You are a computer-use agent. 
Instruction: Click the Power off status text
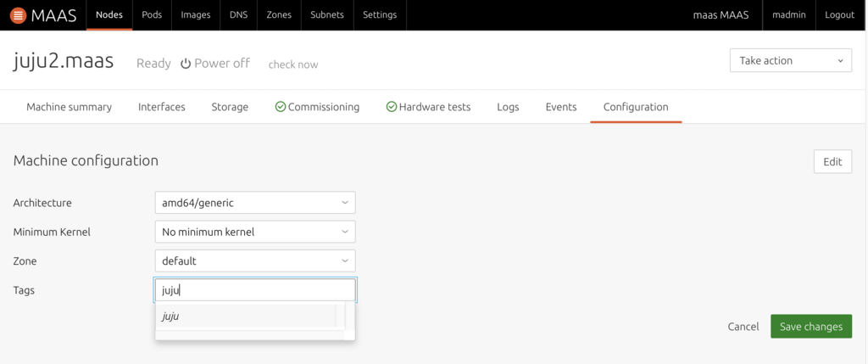coord(222,63)
